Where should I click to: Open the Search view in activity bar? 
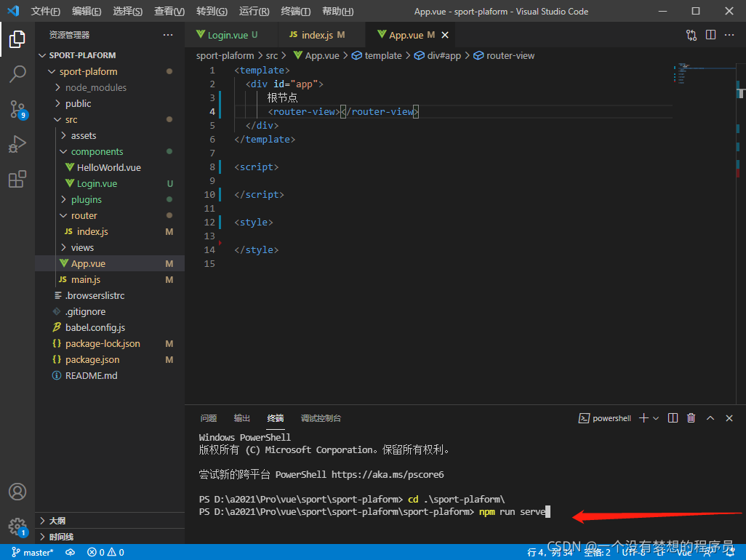click(17, 73)
